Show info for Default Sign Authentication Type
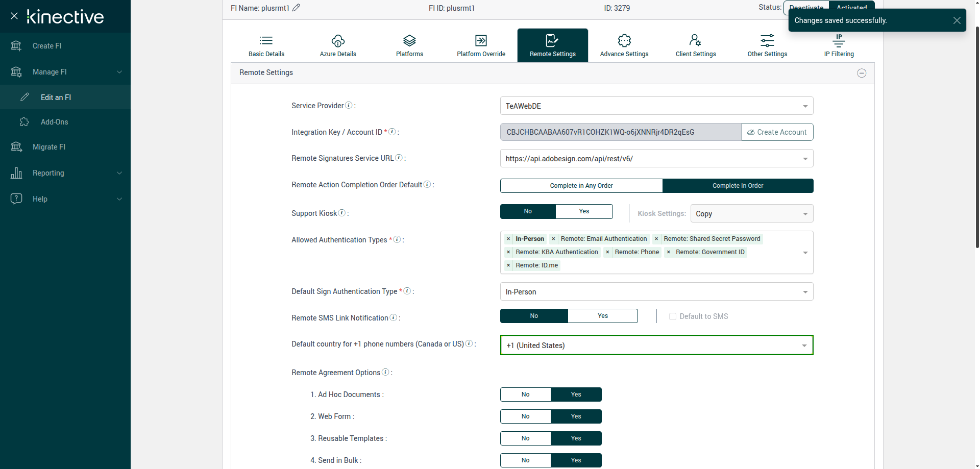Image resolution: width=980 pixels, height=469 pixels. (x=407, y=291)
